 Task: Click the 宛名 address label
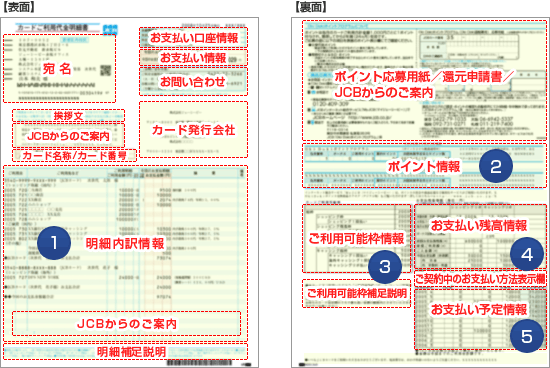tap(57, 69)
